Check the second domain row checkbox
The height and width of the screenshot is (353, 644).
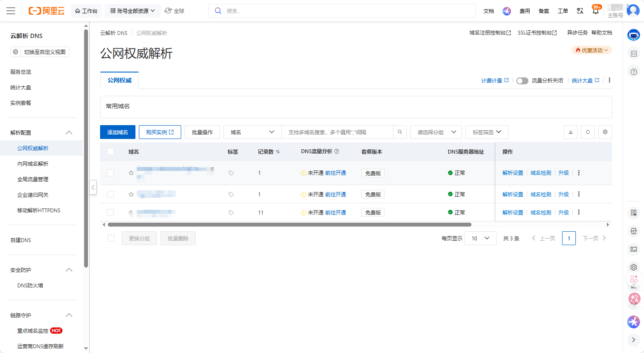pyautogui.click(x=110, y=194)
